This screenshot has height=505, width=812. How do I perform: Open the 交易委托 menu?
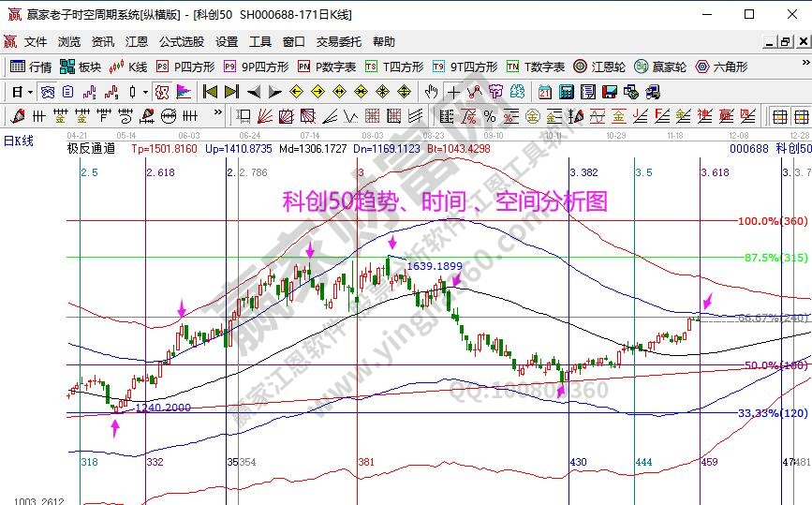[x=338, y=42]
